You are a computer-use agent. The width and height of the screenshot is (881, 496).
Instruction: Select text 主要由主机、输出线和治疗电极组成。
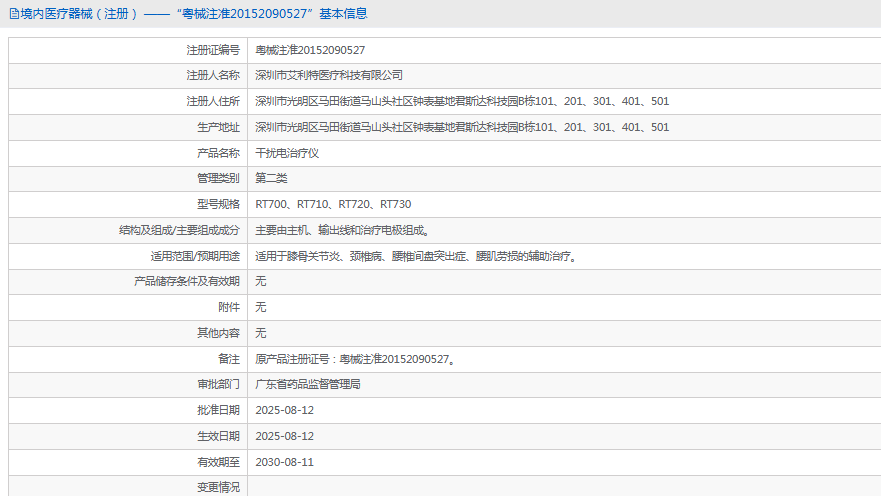pyautogui.click(x=343, y=230)
